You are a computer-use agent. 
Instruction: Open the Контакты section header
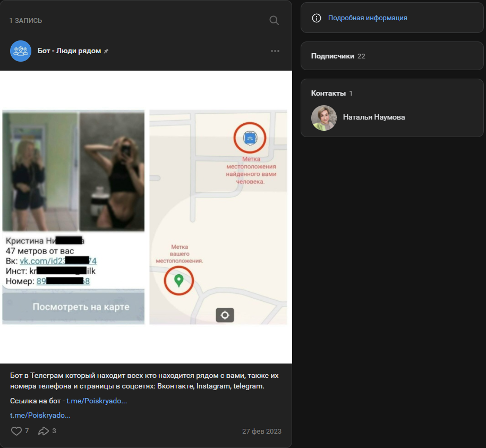[x=328, y=94]
